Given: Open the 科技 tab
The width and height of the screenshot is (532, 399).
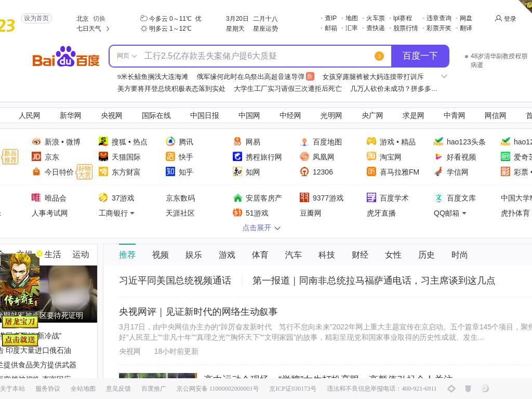Looking at the screenshot, I should 326,255.
